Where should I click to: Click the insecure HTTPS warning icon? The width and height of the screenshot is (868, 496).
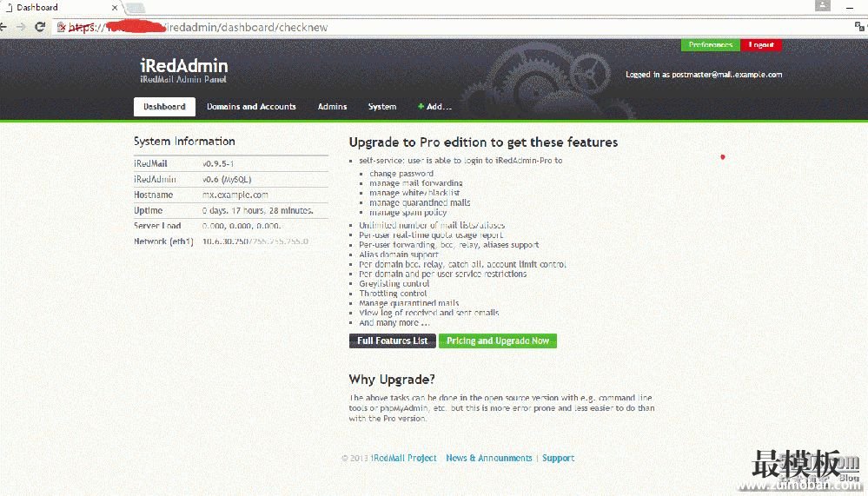(x=62, y=27)
